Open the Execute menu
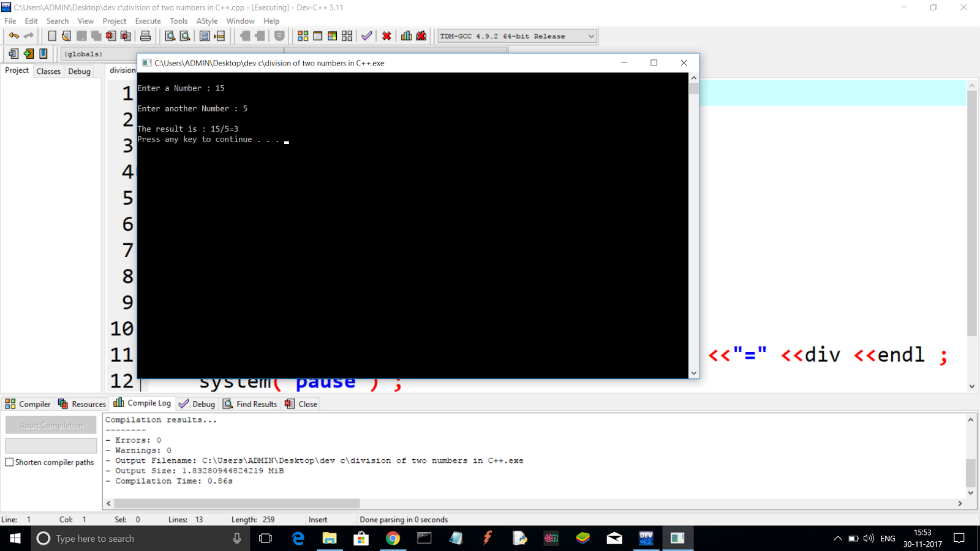980x551 pixels. click(148, 20)
